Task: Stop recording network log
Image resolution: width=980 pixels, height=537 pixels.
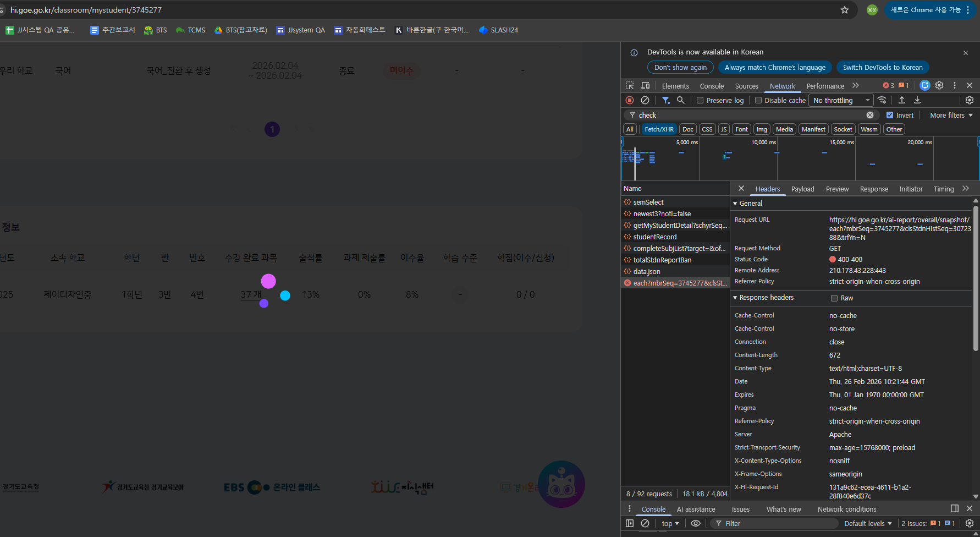Action: pos(630,100)
